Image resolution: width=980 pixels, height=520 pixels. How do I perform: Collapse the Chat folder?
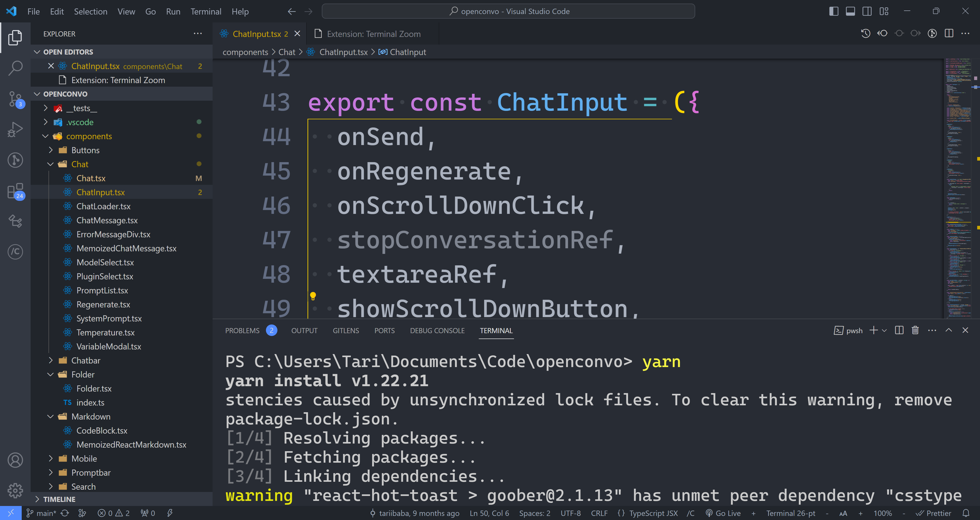pyautogui.click(x=51, y=164)
